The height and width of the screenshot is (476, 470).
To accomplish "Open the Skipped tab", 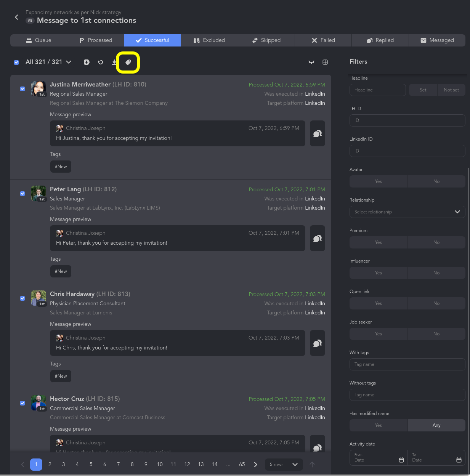I will [266, 40].
